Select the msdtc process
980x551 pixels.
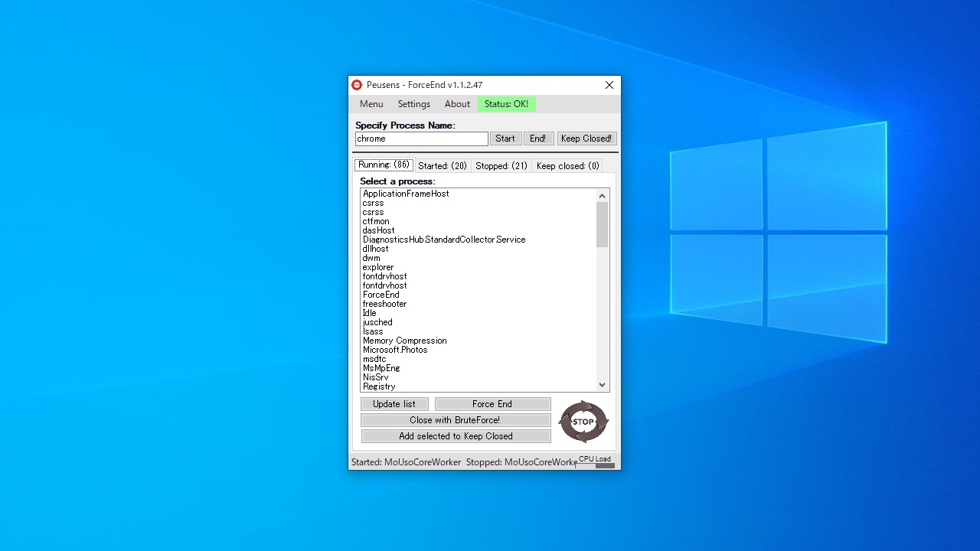click(374, 359)
